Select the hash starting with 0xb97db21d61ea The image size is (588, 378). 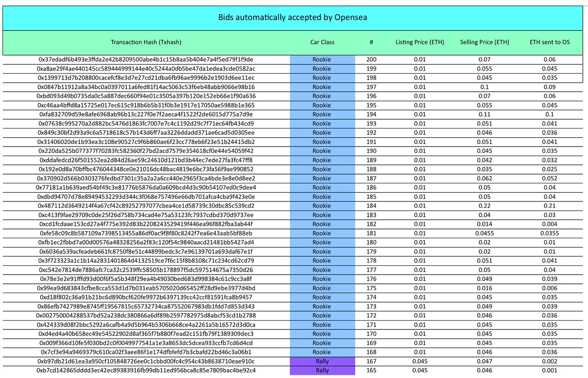[x=146, y=361]
